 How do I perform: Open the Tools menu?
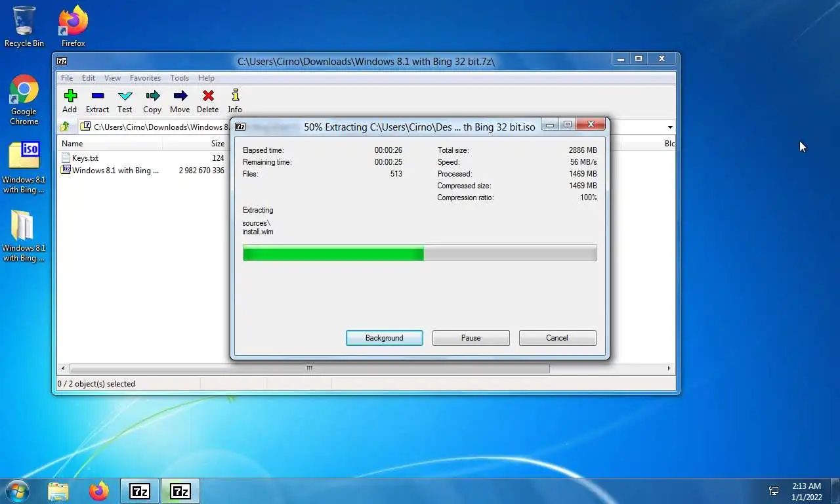click(x=179, y=77)
